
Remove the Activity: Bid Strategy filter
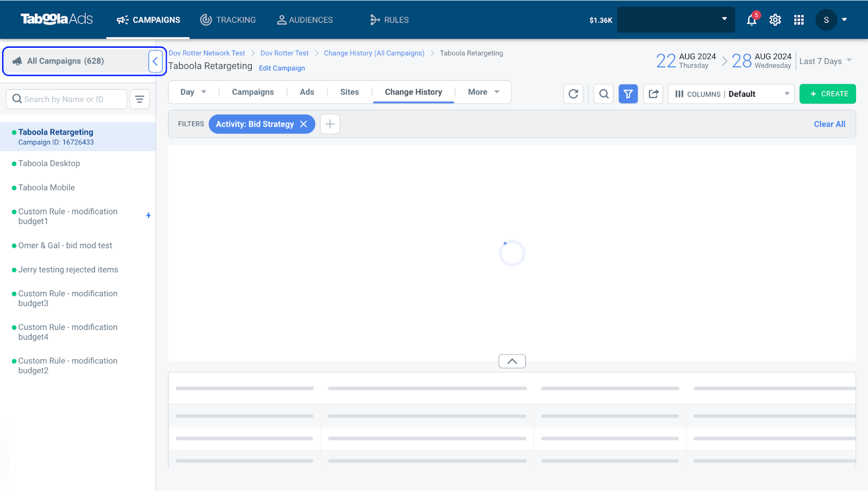304,124
